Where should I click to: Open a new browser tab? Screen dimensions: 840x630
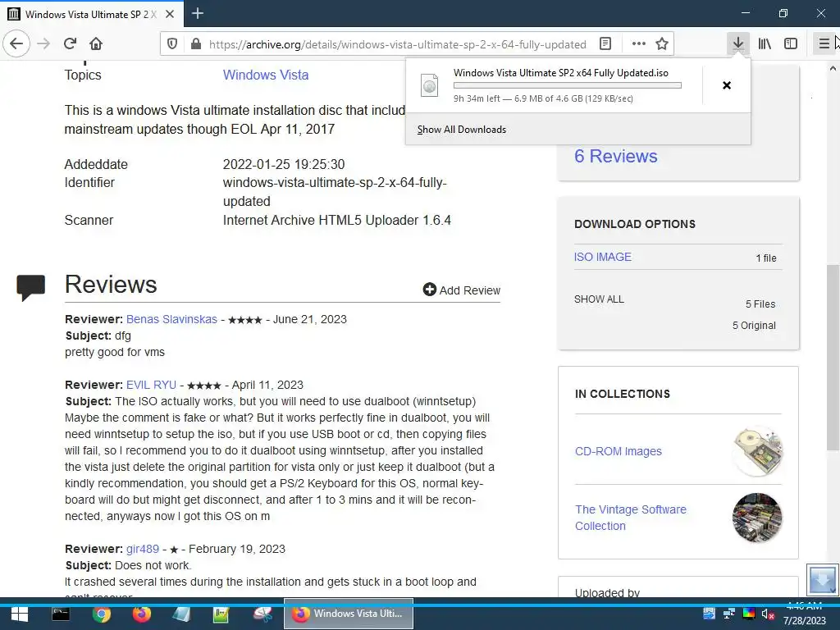tap(198, 13)
